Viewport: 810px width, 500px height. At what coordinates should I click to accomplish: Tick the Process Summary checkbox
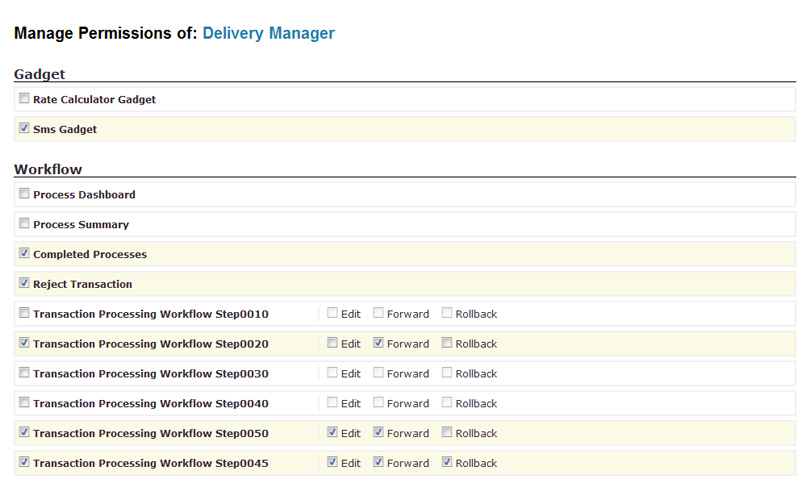click(x=24, y=224)
